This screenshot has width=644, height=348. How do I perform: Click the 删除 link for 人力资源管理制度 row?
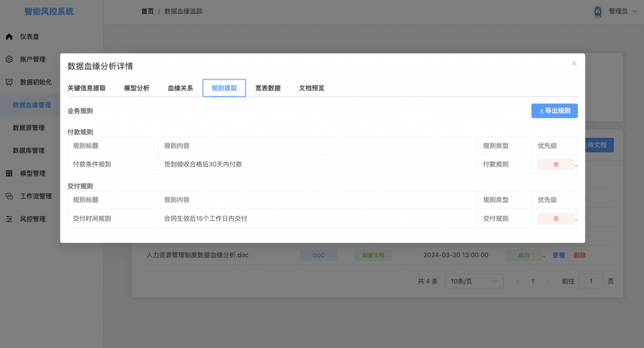(579, 255)
